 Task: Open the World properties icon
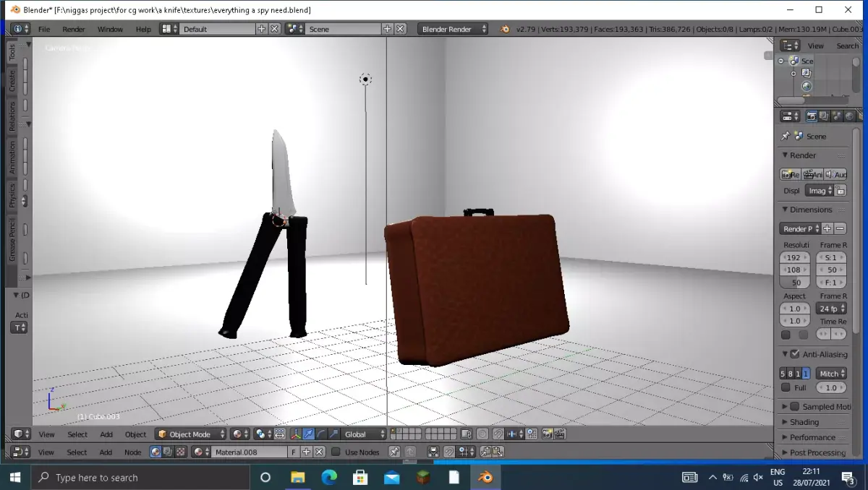click(x=848, y=117)
